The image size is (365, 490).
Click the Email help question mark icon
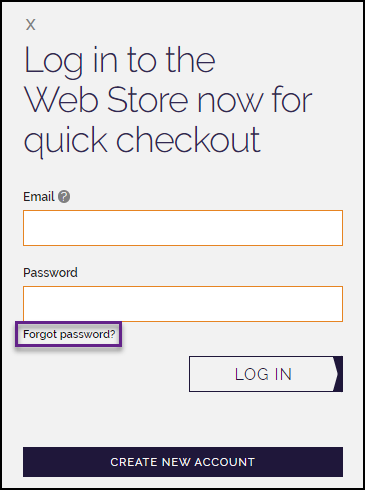coord(64,197)
